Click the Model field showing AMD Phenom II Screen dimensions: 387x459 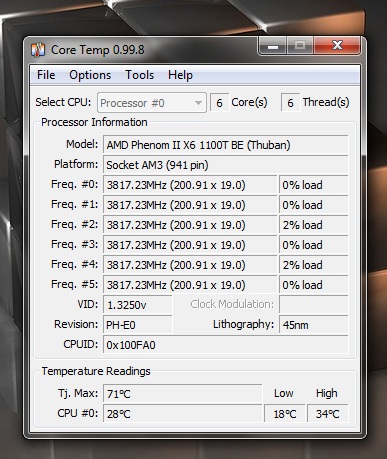(226, 145)
